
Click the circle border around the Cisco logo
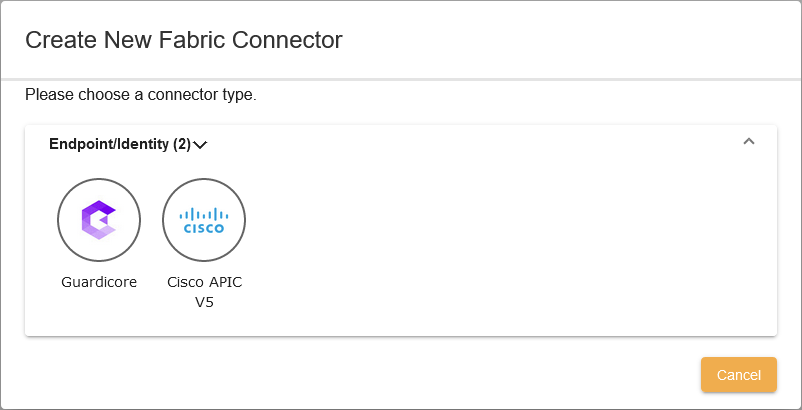coord(164,220)
